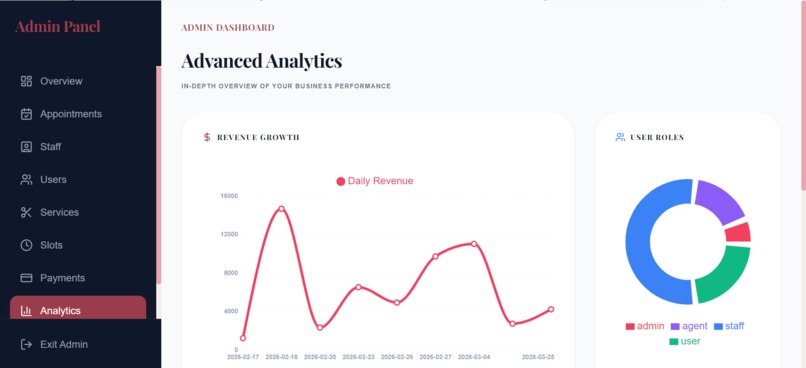Click the Analytics bar chart icon

tap(26, 311)
